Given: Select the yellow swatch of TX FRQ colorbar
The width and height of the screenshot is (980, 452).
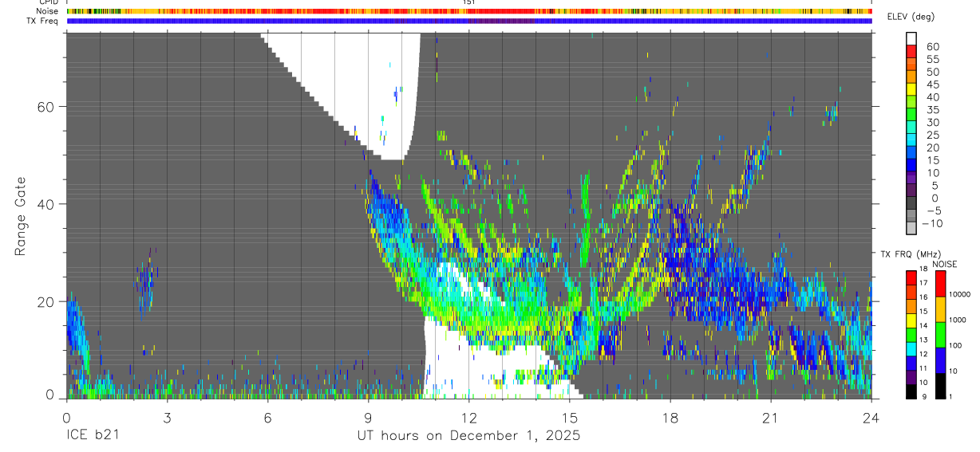Looking at the screenshot, I should click(911, 320).
